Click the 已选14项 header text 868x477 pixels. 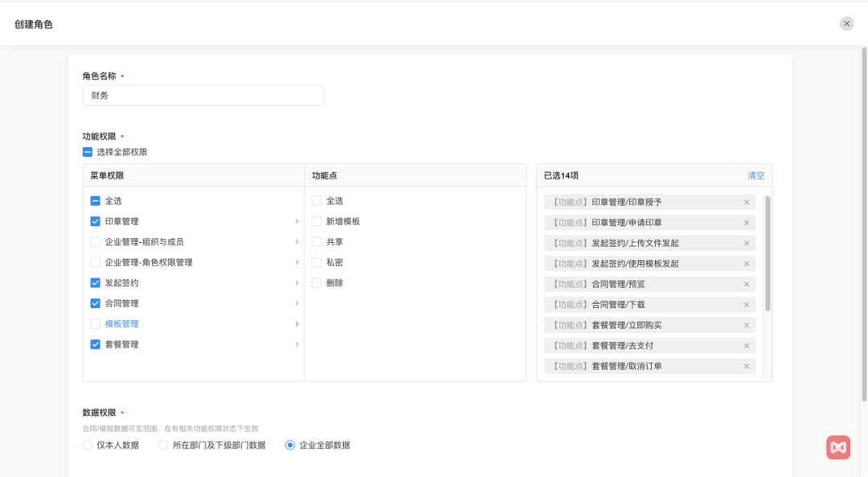tap(561, 175)
